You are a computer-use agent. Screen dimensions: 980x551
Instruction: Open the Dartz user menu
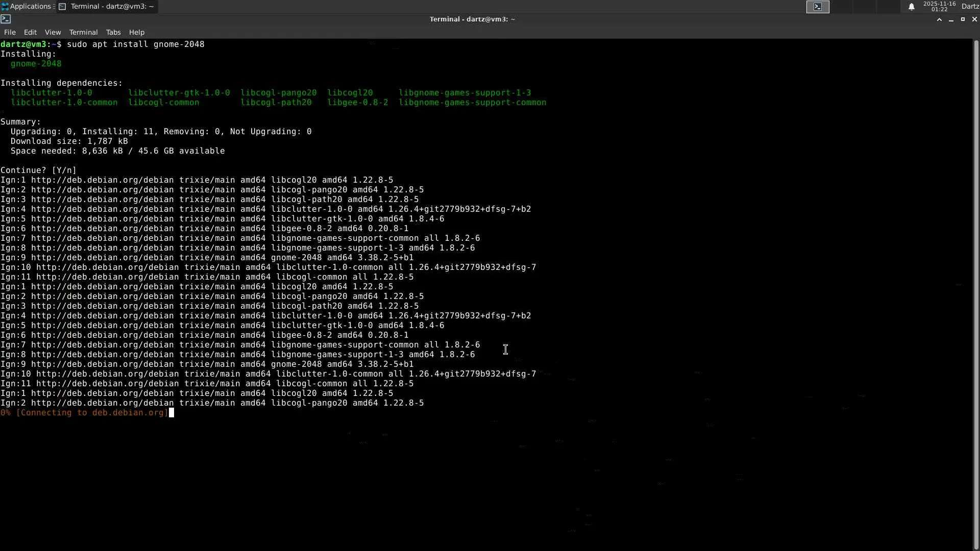pyautogui.click(x=970, y=7)
